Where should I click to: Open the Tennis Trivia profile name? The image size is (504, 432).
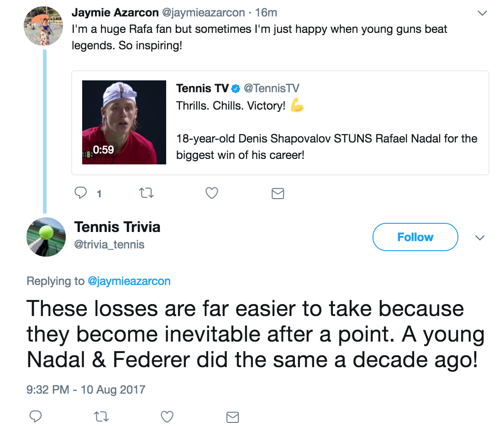click(117, 227)
